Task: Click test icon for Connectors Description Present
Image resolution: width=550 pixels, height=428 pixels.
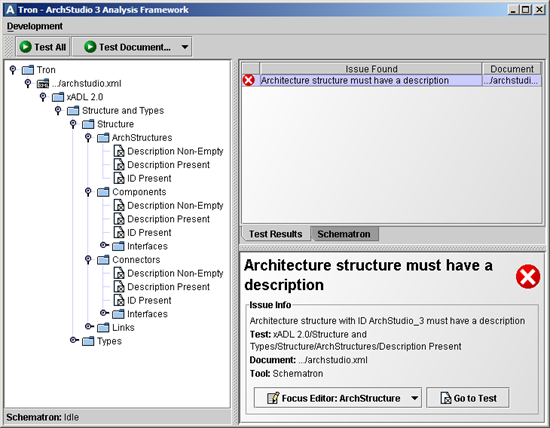Action: click(119, 287)
